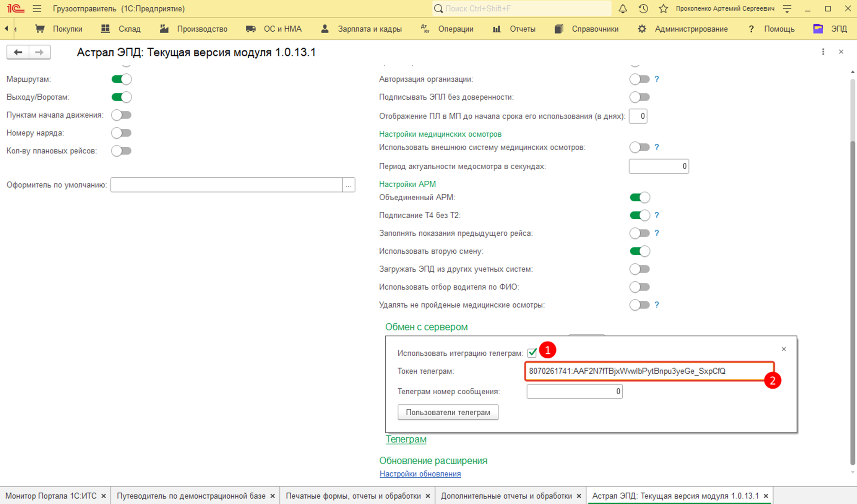857x504 pixels.
Task: Show help for внешнюю систему медицинских осмотров
Action: point(657,147)
